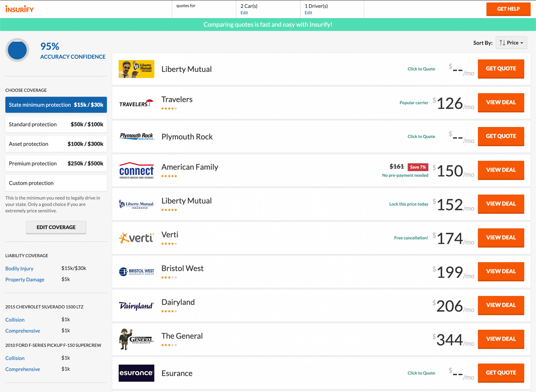Click the American Family Connect logo icon
The width and height of the screenshot is (536, 392).
pos(136,169)
